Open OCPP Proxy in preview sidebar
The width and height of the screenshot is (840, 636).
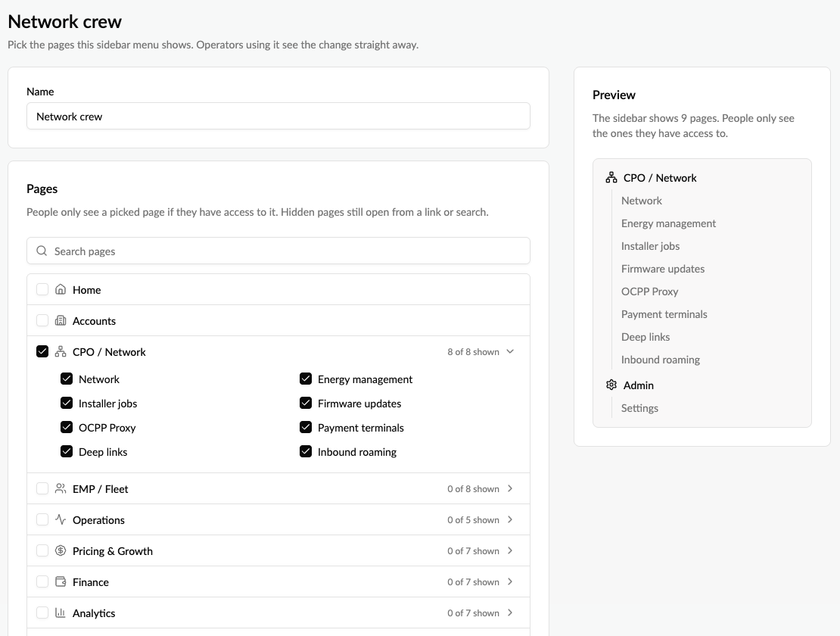click(649, 291)
